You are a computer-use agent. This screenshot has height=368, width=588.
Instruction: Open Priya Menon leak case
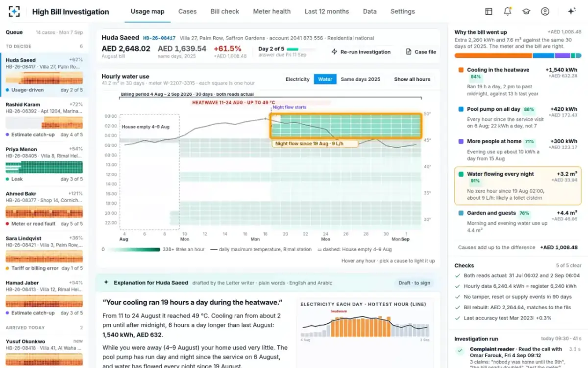[44, 164]
